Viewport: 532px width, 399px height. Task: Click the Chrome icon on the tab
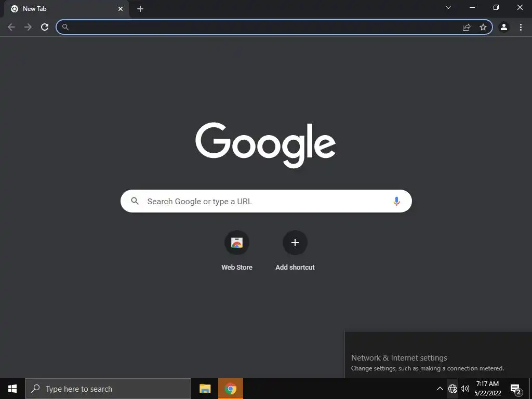coord(15,9)
